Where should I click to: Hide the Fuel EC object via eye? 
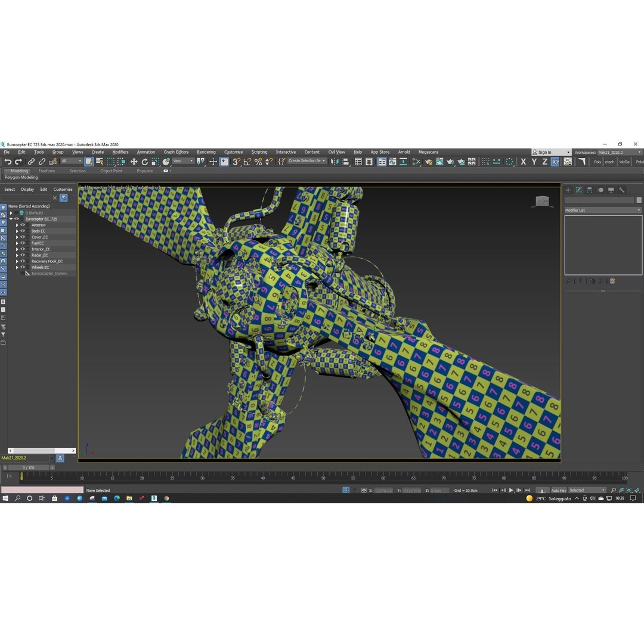[x=23, y=243]
